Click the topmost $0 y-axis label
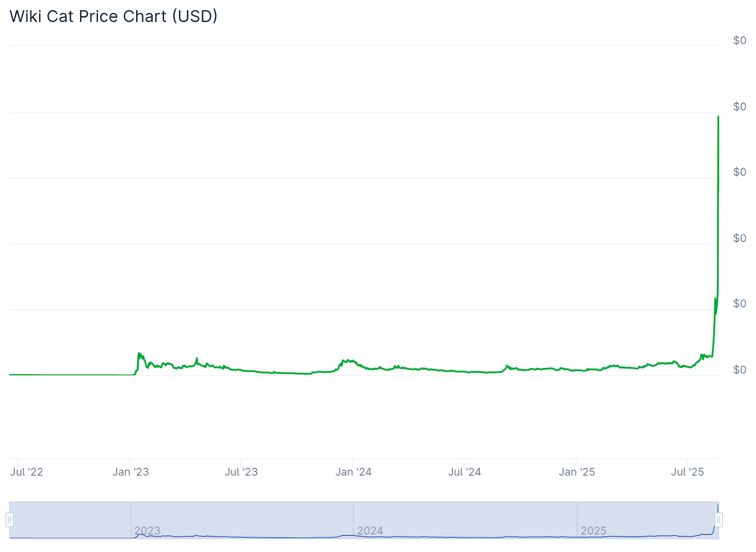This screenshot has width=756, height=552. click(x=739, y=41)
